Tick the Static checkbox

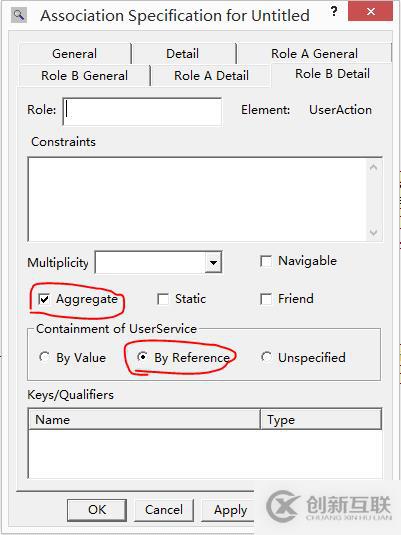[163, 299]
